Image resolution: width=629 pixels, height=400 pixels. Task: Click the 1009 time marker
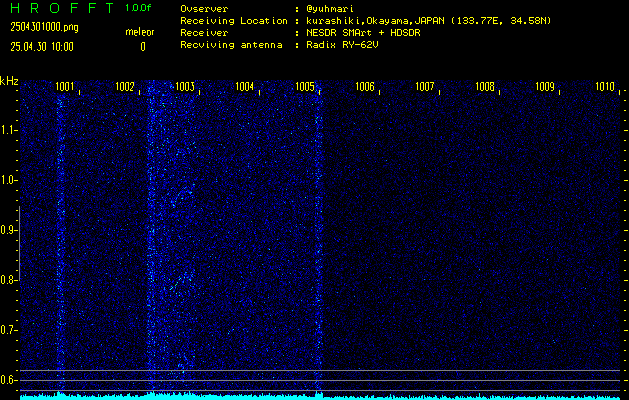coord(545,87)
